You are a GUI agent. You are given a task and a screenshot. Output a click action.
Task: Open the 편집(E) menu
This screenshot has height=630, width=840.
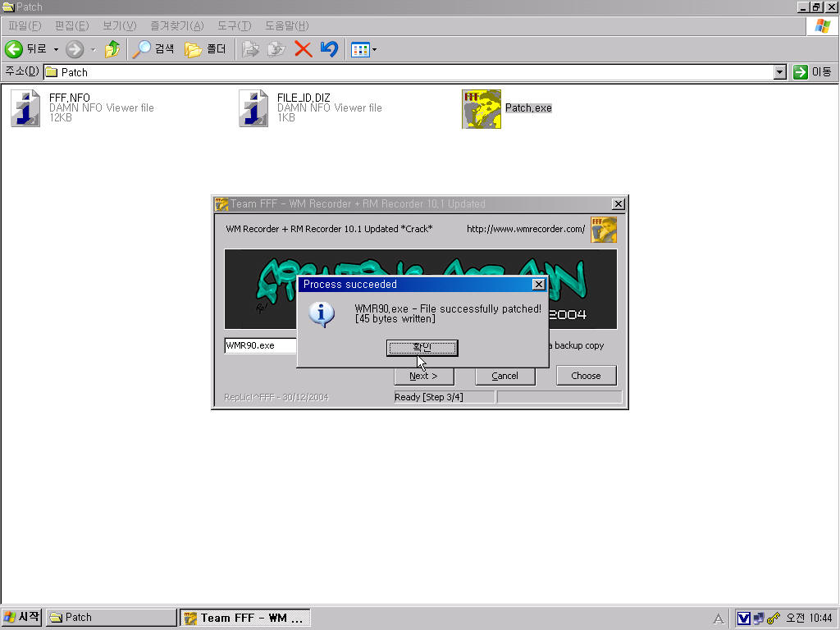[72, 25]
